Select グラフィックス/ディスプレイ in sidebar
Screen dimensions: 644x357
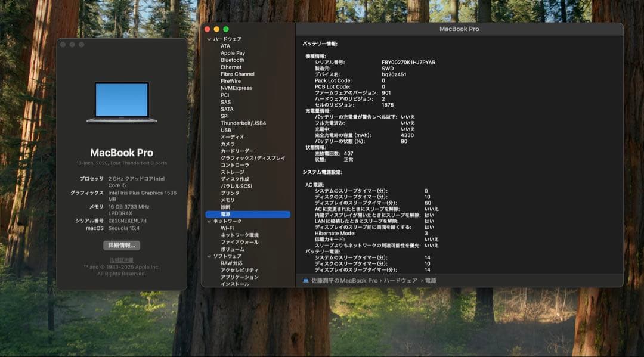[x=253, y=158]
